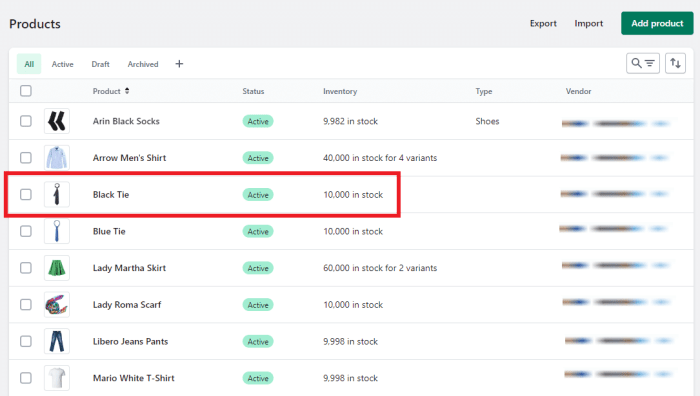Click Active badge for Arin Black Socks
This screenshot has width=700, height=396.
coord(258,121)
